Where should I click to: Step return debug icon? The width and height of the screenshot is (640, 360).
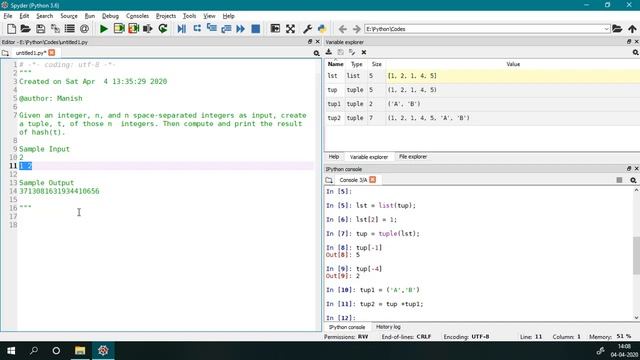tap(226, 29)
